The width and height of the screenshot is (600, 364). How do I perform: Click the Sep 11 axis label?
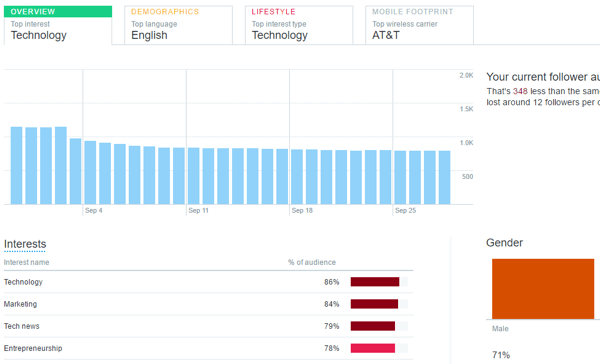(x=198, y=211)
